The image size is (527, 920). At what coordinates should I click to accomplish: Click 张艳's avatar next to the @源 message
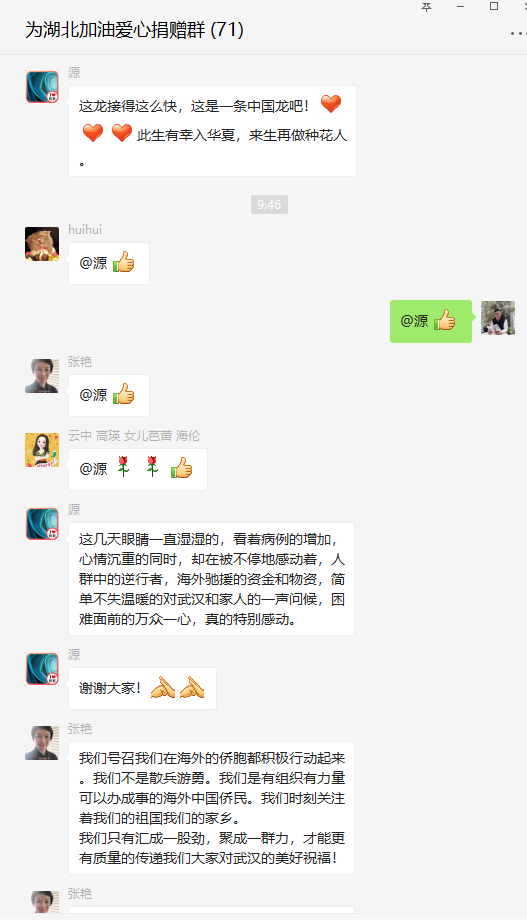(42, 376)
